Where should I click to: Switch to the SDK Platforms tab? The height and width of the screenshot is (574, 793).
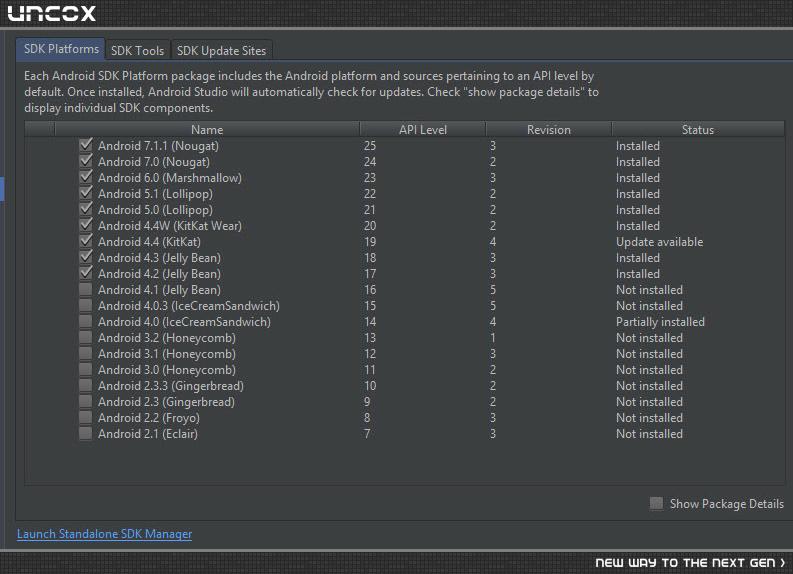pos(61,49)
